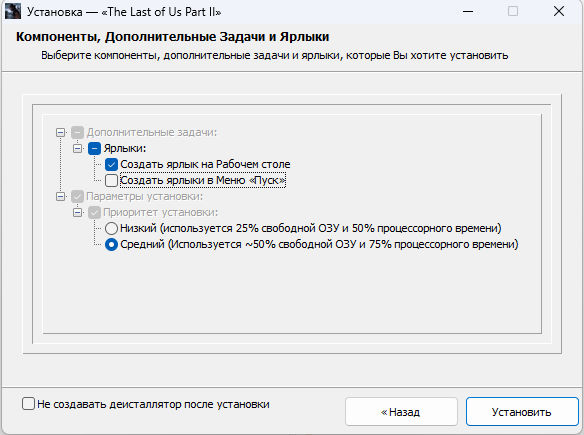Click the Создать ярлыки в Меню «Пуск» label
The width and height of the screenshot is (584, 435).
click(x=203, y=180)
